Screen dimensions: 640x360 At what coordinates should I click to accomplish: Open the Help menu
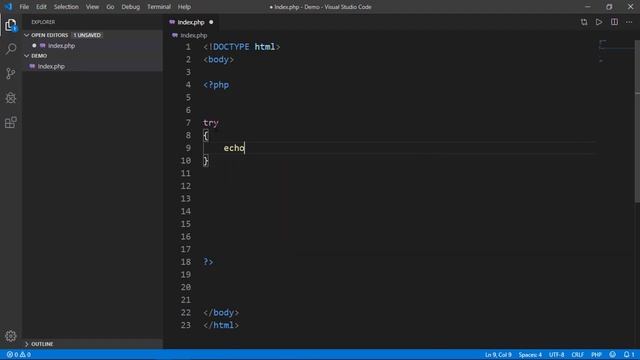click(184, 7)
